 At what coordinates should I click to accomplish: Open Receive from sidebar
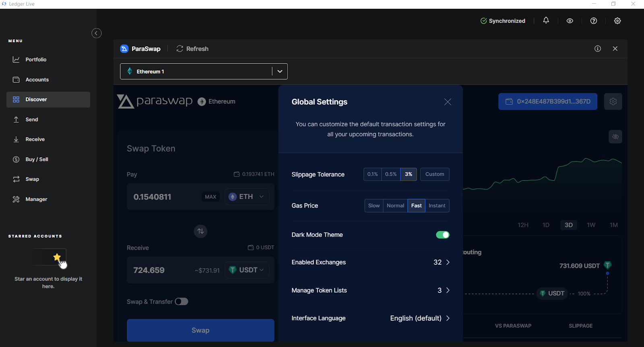48,139
